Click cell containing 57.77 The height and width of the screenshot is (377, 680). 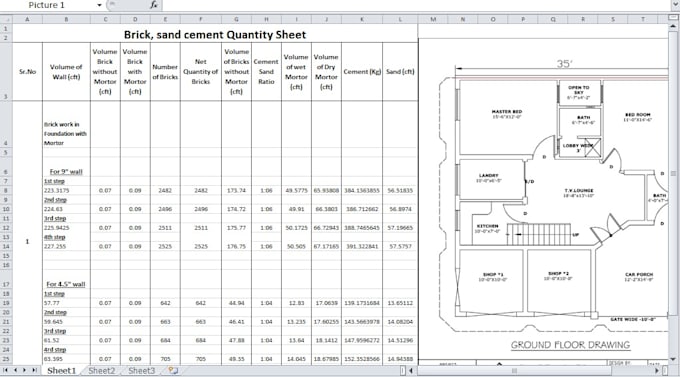click(x=66, y=303)
